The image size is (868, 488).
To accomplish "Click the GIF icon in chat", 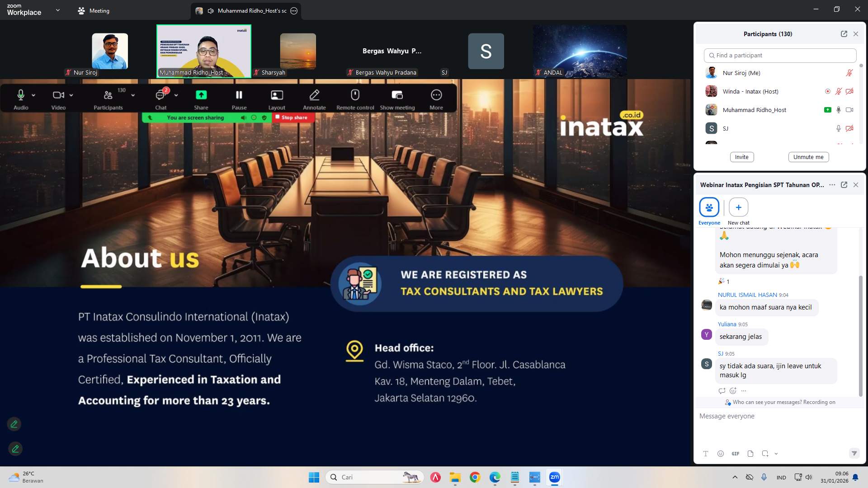I will [736, 454].
